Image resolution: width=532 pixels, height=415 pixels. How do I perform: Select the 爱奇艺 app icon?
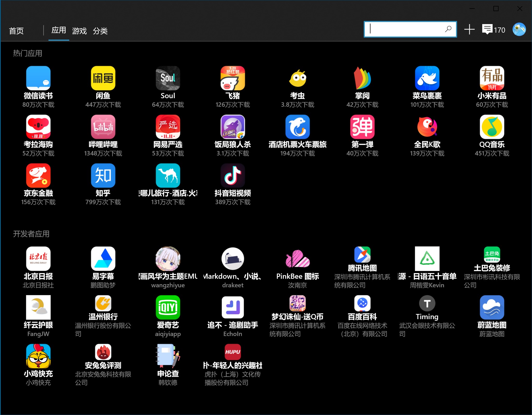tap(168, 307)
